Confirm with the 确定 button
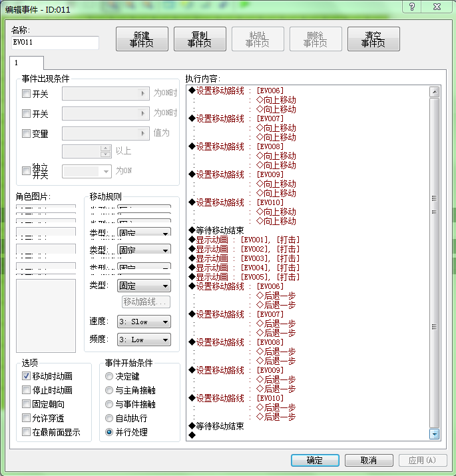 [315, 460]
